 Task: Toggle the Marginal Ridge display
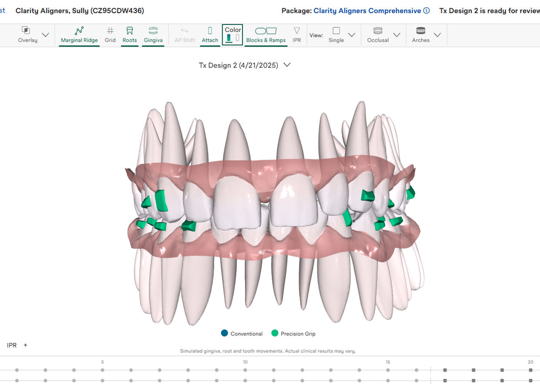click(x=79, y=35)
